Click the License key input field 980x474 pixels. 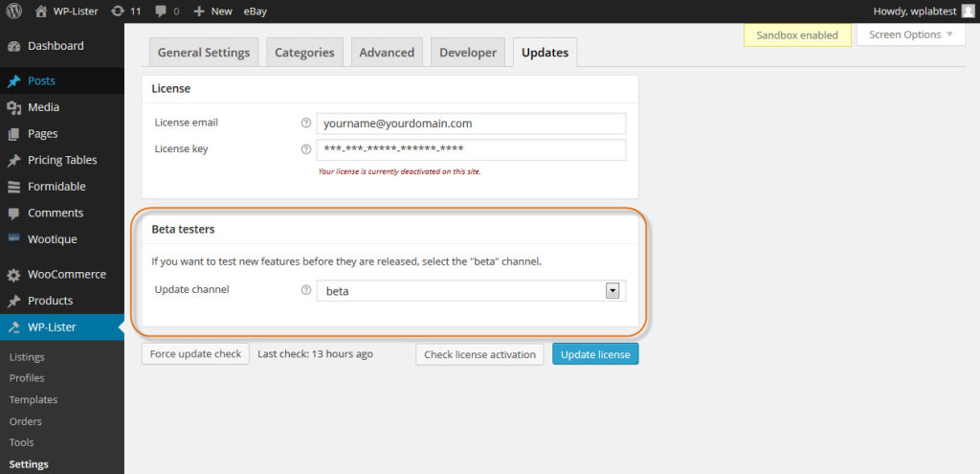[471, 149]
